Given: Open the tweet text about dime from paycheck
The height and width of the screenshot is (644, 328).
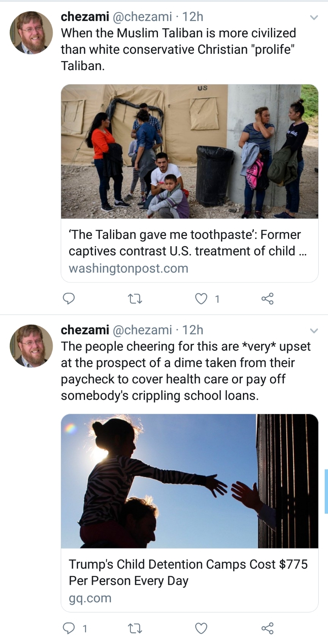Looking at the screenshot, I should (x=186, y=371).
